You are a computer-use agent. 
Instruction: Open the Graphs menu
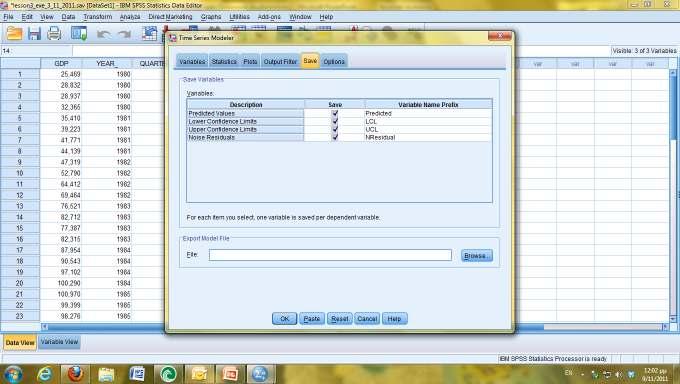211,17
